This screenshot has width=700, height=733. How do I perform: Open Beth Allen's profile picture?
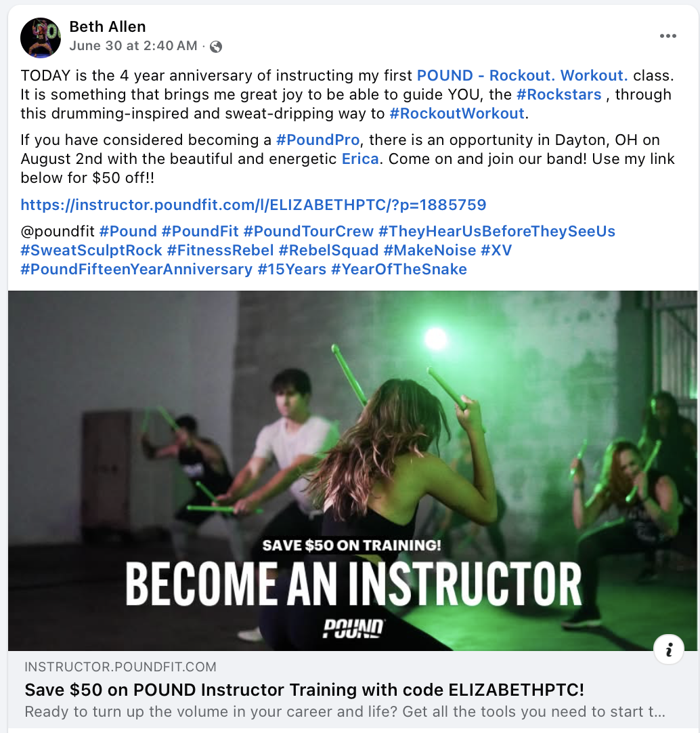tap(41, 38)
